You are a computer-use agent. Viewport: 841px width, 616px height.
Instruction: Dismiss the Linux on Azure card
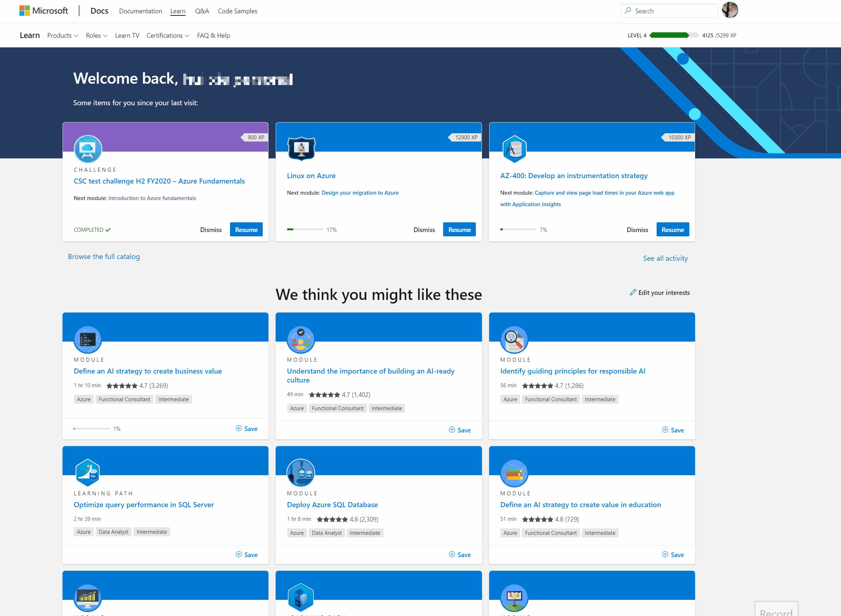(424, 230)
